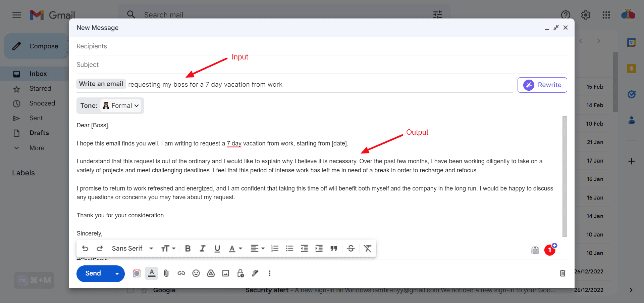This screenshot has height=303, width=644.
Task: Insert files using the Google Drive icon
Action: coord(211,273)
